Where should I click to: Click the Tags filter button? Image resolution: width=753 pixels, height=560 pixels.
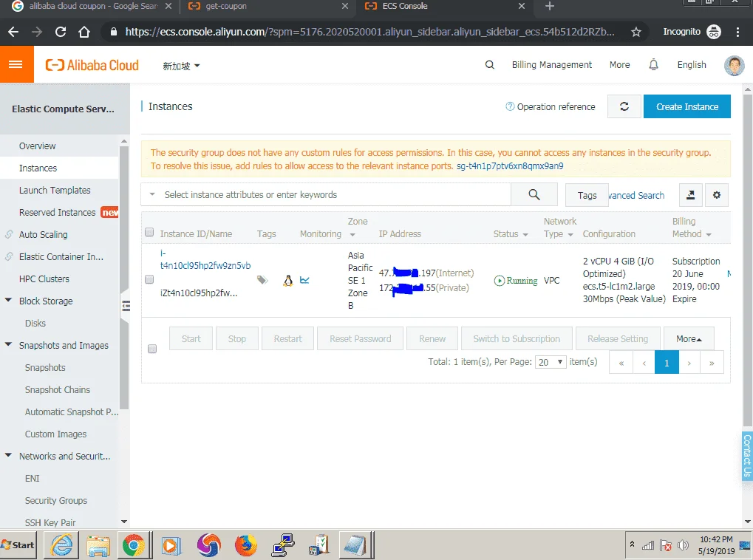pos(587,195)
